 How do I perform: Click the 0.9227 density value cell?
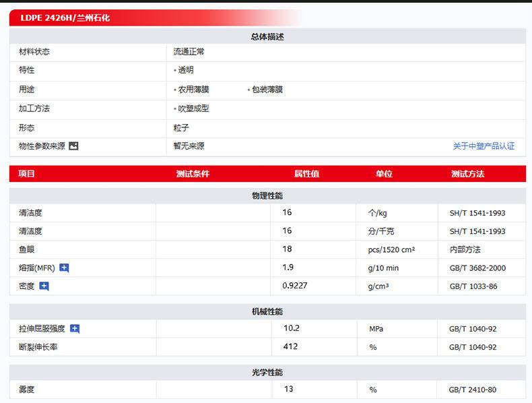[295, 286]
